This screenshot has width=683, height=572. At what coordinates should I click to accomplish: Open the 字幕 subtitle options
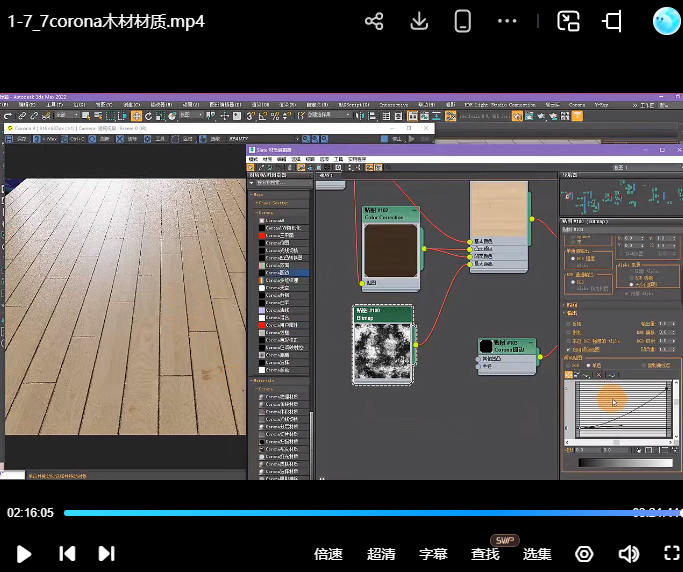point(433,554)
